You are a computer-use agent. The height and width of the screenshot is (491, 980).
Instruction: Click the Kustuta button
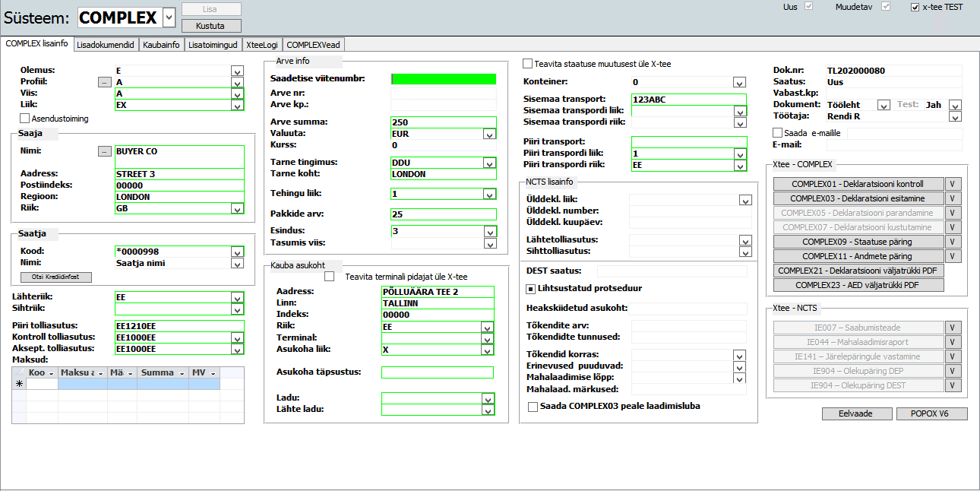click(211, 25)
